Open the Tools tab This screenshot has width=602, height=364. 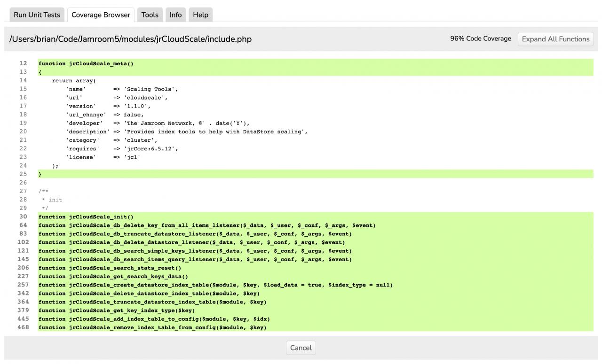coord(150,15)
